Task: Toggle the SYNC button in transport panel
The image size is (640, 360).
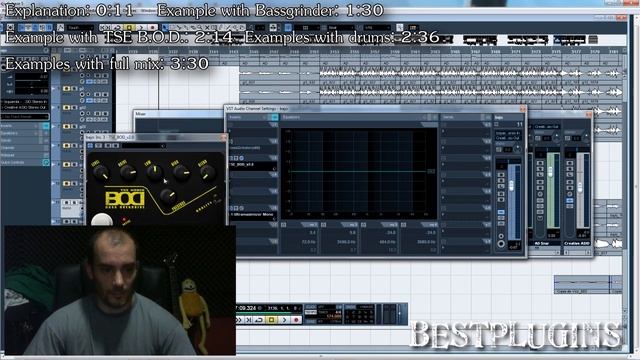Action: 311,321
